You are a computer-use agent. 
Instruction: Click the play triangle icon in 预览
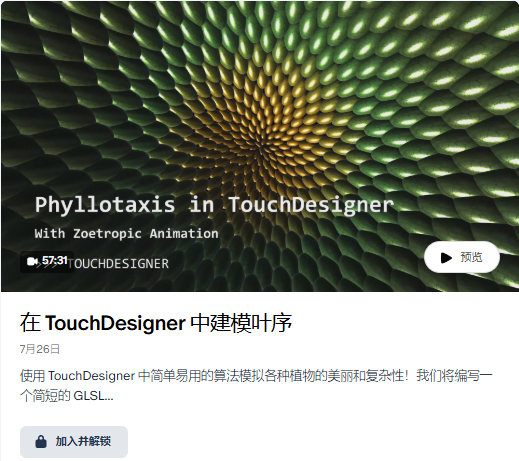446,258
